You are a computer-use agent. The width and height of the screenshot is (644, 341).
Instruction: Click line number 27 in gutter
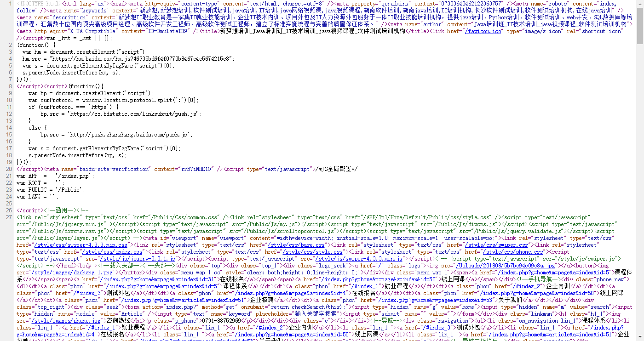pos(9,217)
